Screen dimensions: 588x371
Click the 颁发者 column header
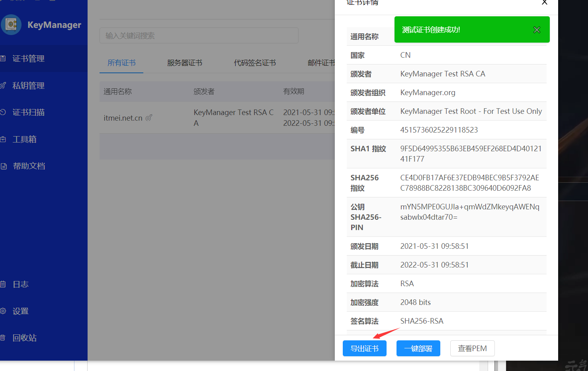pyautogui.click(x=204, y=92)
